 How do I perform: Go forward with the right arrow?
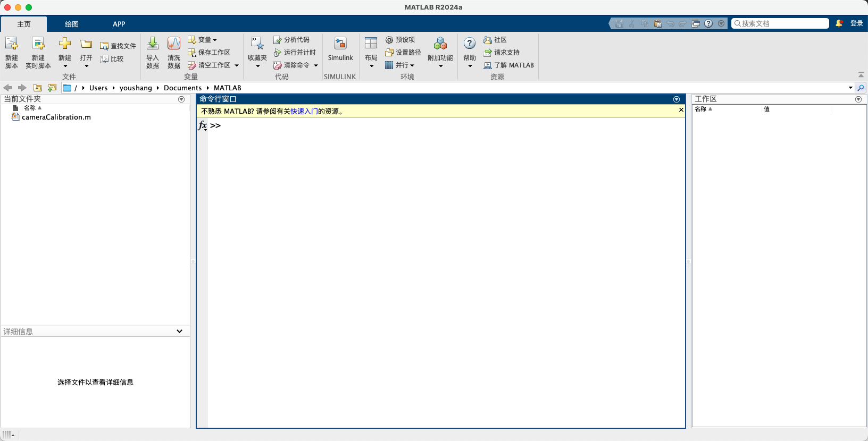tap(22, 88)
